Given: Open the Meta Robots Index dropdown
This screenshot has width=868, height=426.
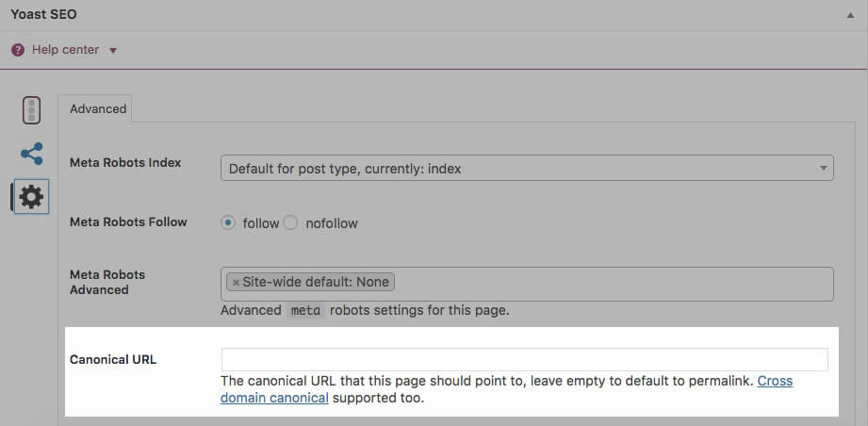Looking at the screenshot, I should tap(527, 169).
